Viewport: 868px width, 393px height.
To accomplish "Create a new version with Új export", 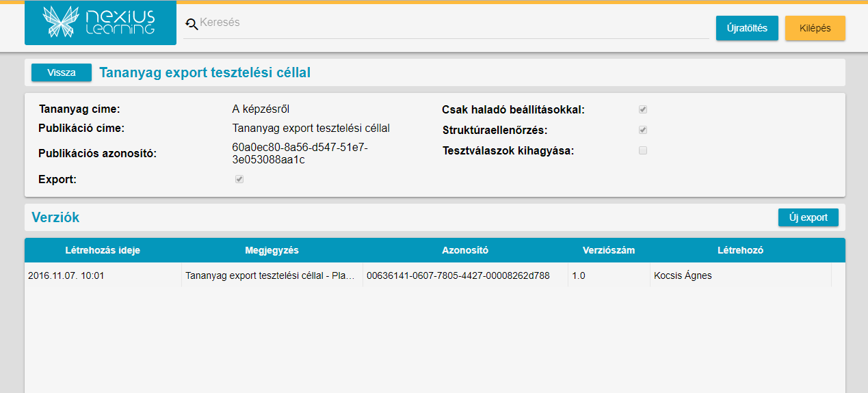I will (808, 217).
